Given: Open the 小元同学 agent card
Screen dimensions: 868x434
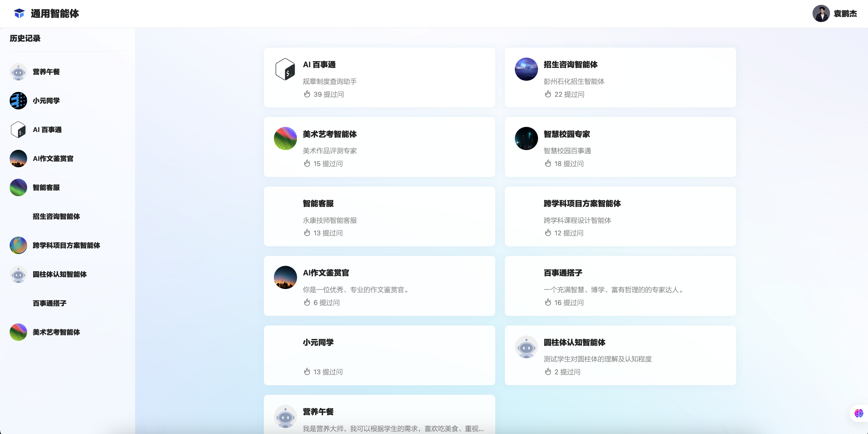Looking at the screenshot, I should click(x=379, y=355).
